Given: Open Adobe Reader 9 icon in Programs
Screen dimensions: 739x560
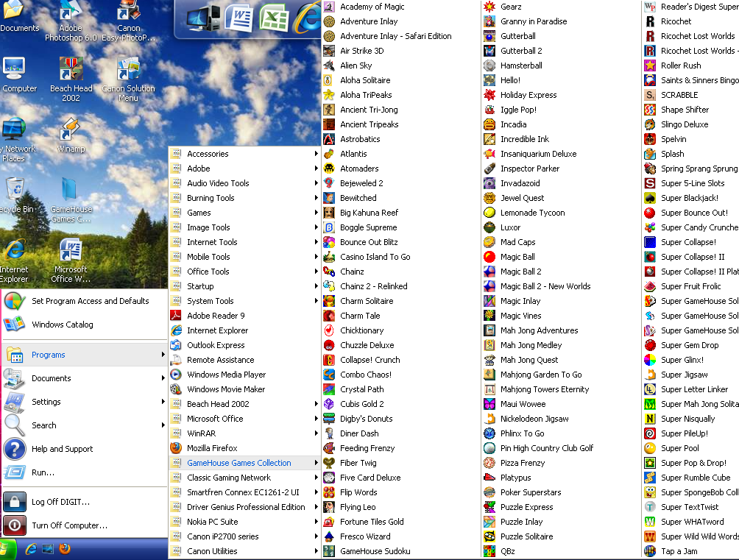Looking at the screenshot, I should tap(176, 316).
